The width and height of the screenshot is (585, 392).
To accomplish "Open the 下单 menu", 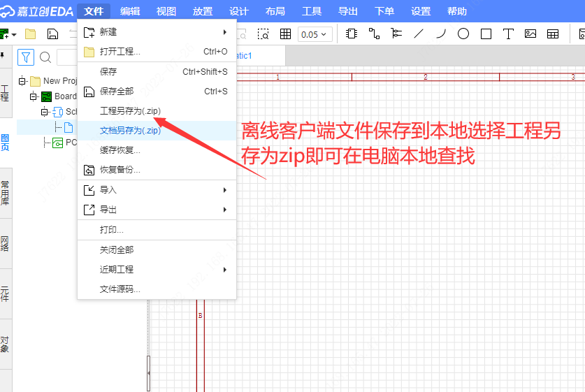I will (384, 11).
